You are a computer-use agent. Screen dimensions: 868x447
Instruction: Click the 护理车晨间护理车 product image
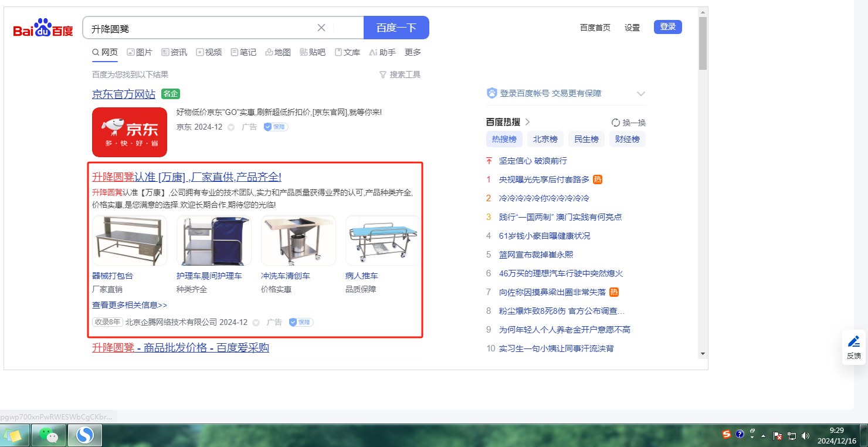point(214,241)
